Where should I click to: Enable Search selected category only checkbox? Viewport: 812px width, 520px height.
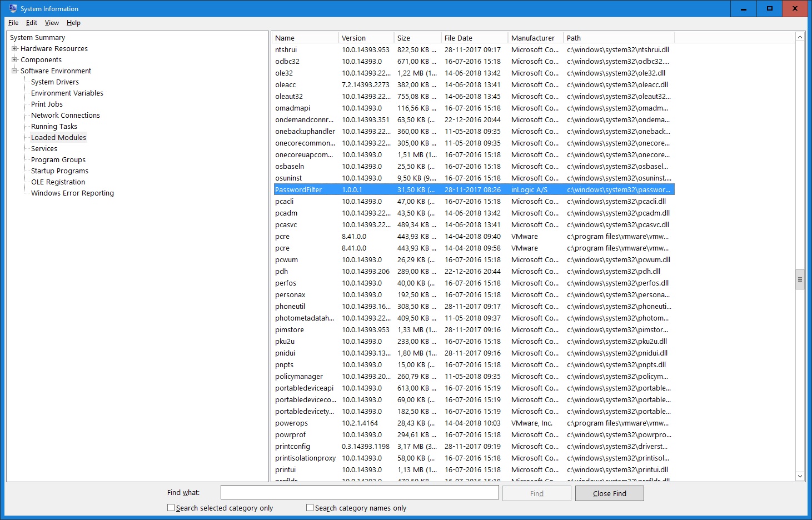pos(171,508)
